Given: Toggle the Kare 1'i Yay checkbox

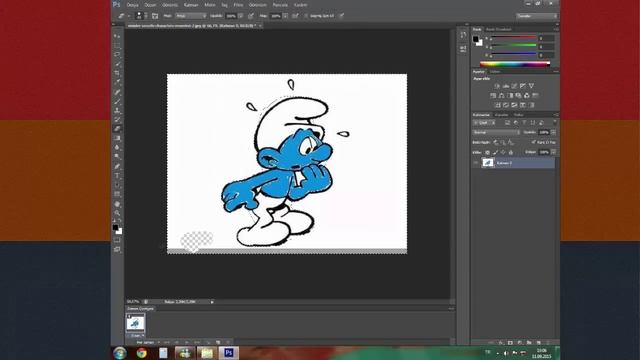Looking at the screenshot, I should [x=533, y=142].
